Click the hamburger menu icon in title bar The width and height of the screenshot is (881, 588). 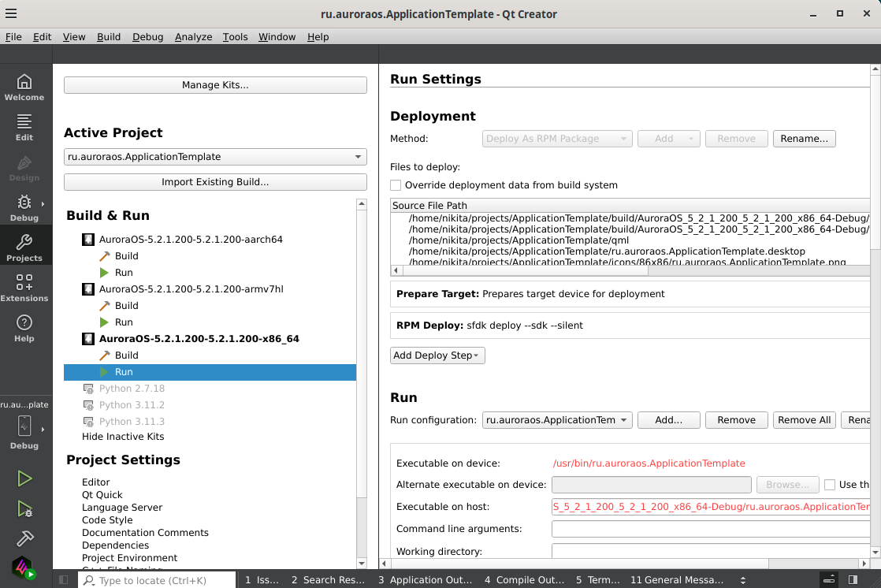11,13
